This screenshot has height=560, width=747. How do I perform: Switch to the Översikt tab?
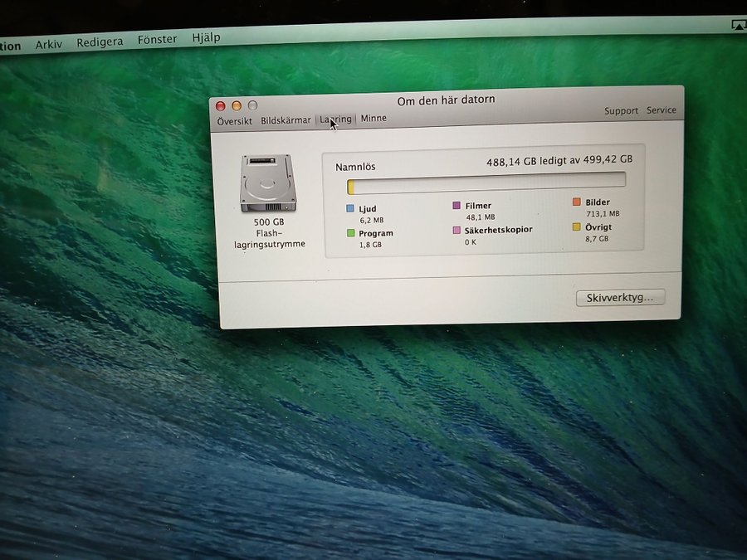(235, 121)
